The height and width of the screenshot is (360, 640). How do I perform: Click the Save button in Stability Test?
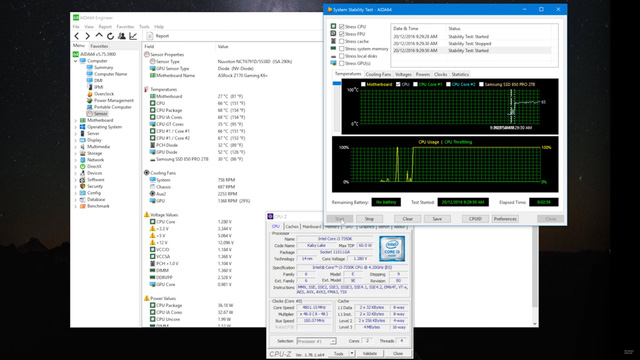coord(437,219)
